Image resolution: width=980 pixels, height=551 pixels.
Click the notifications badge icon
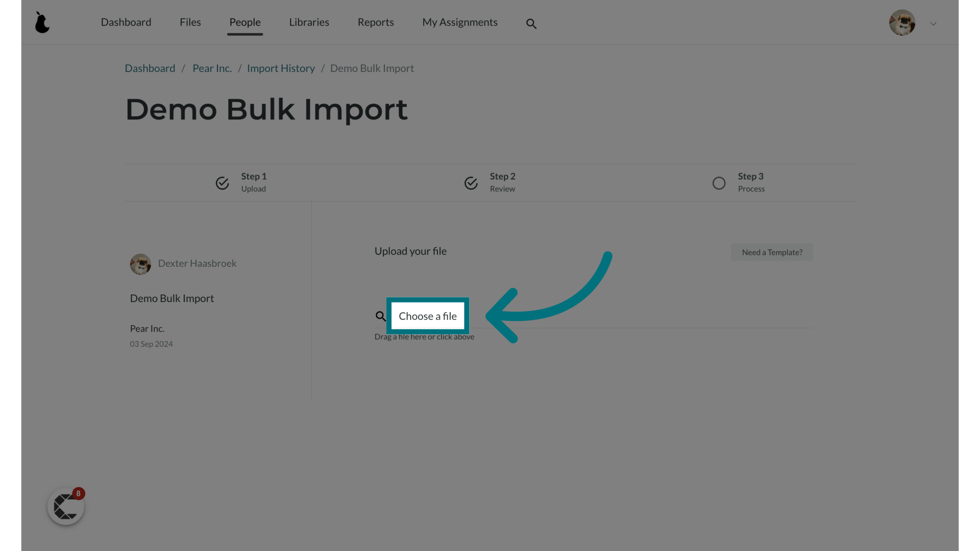click(x=78, y=493)
